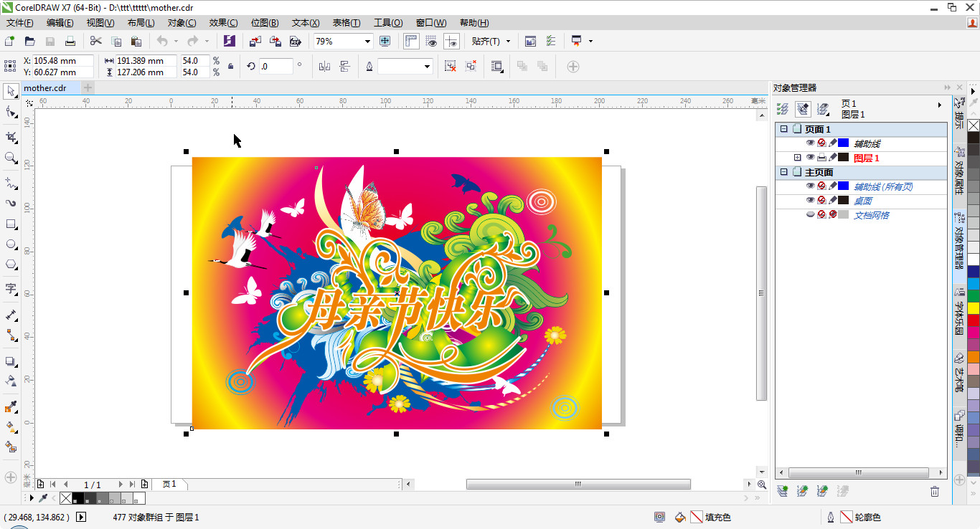The image size is (980, 529).
Task: Activate the Text tool
Action: pyautogui.click(x=11, y=289)
